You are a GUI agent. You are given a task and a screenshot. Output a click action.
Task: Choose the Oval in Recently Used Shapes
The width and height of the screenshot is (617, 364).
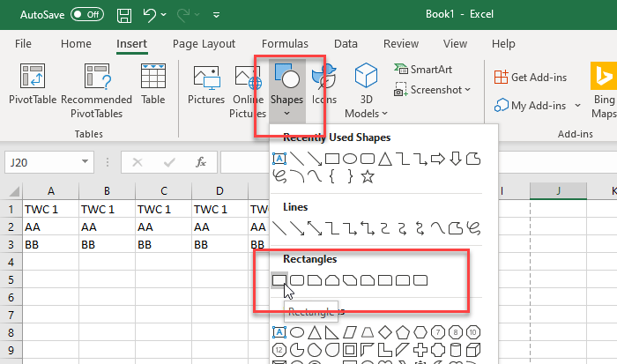pos(350,159)
